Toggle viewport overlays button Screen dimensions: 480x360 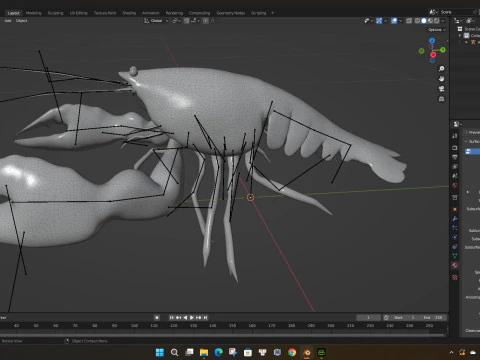394,21
